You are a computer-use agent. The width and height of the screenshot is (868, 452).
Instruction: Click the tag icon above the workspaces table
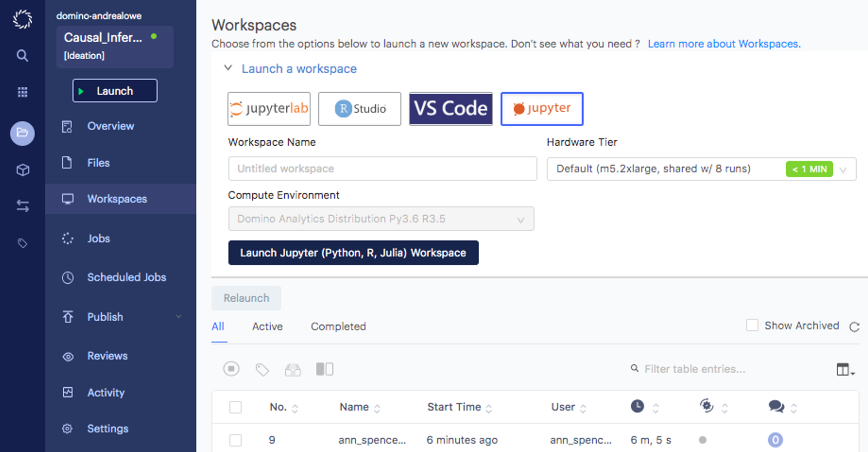[x=262, y=369]
